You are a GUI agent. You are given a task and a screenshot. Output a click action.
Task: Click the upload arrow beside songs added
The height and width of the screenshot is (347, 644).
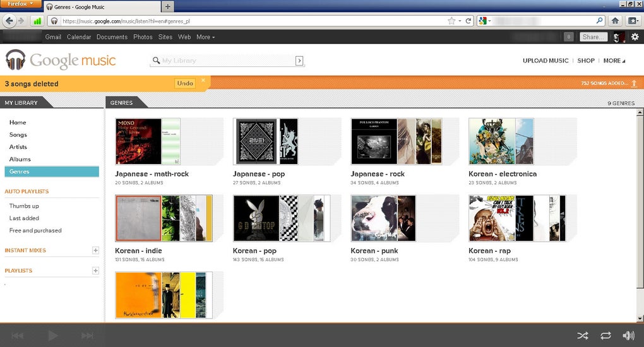coord(634,83)
